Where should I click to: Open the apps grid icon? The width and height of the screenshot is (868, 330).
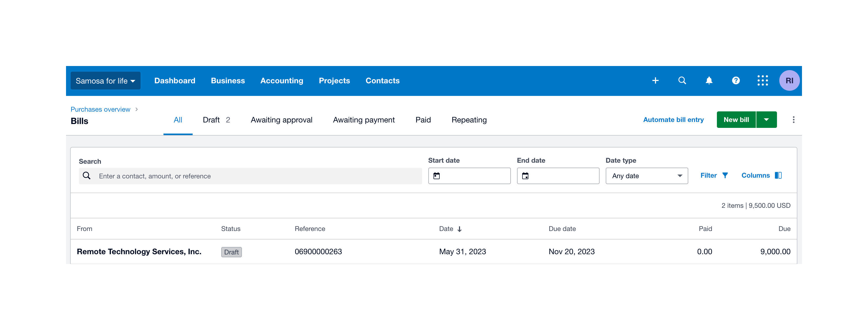[763, 80]
